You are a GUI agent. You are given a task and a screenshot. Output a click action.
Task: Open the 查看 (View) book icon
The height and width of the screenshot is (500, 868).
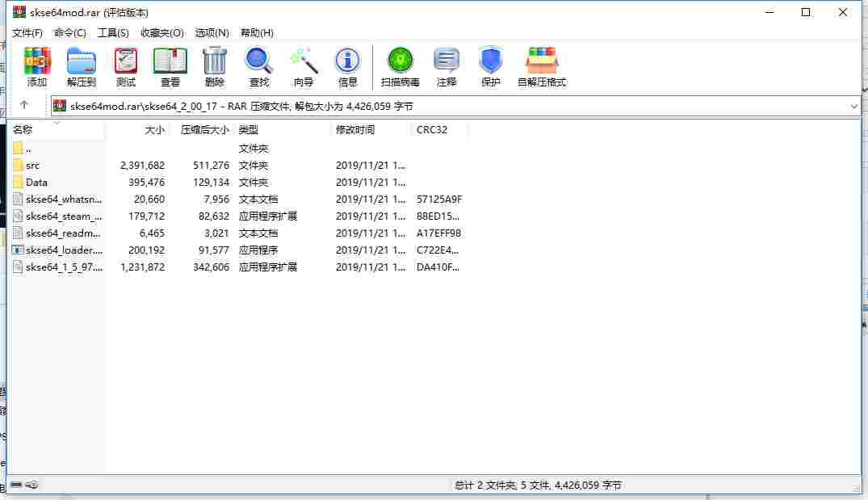(x=170, y=66)
